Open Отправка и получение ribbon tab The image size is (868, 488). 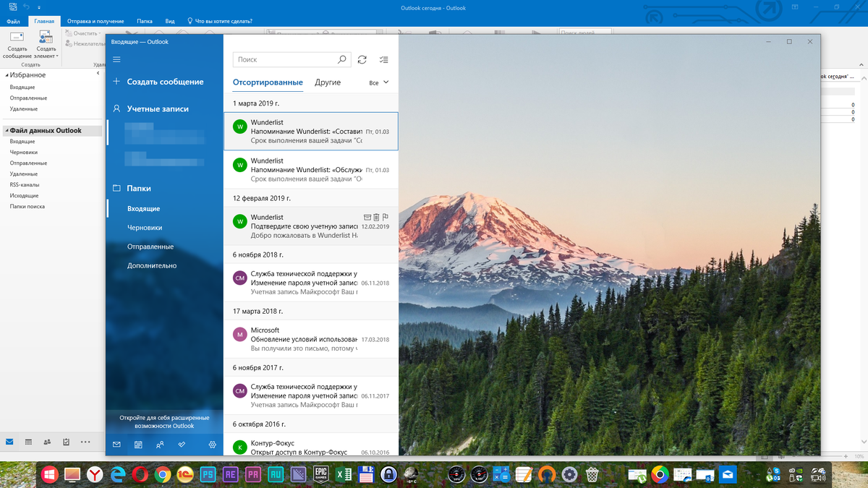tap(95, 21)
